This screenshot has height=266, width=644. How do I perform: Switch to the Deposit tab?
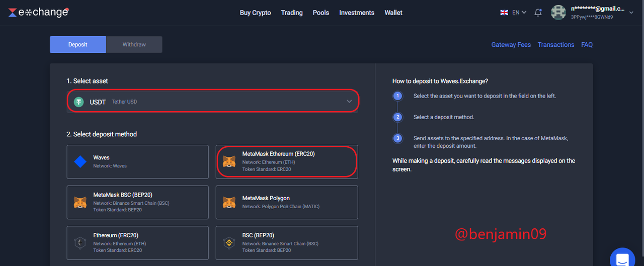click(x=78, y=44)
